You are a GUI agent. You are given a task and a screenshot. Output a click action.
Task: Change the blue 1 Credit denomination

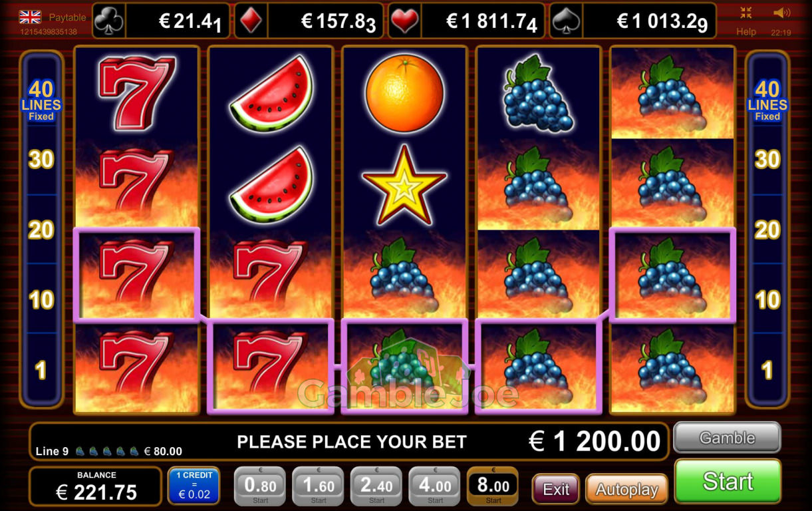pos(194,486)
